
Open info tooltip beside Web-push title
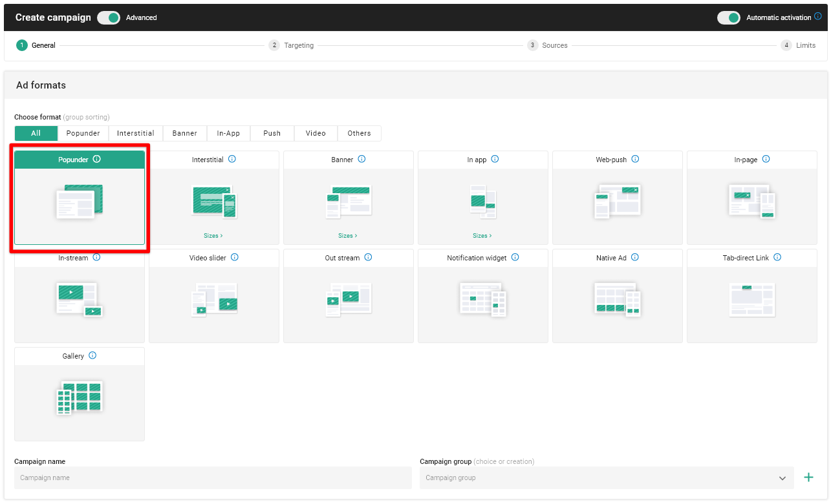point(635,160)
